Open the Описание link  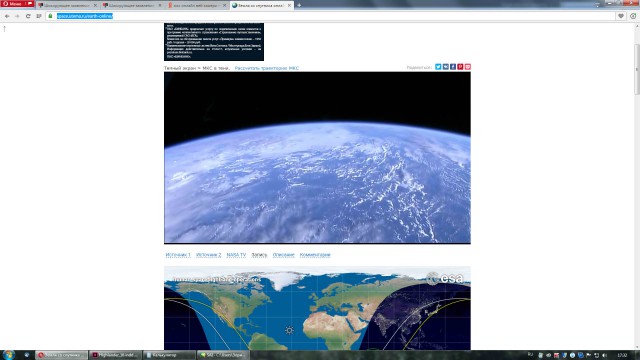click(283, 255)
